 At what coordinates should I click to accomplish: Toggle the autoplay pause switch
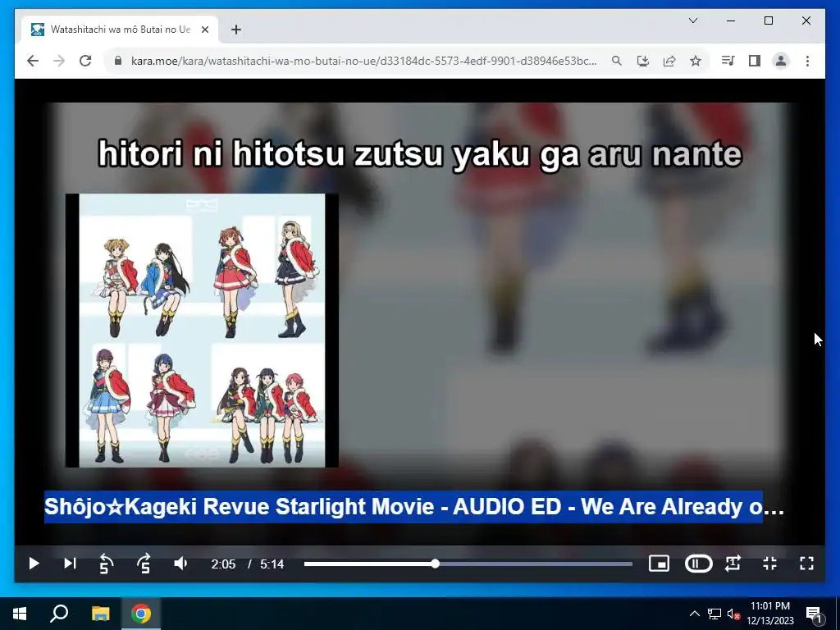(698, 564)
